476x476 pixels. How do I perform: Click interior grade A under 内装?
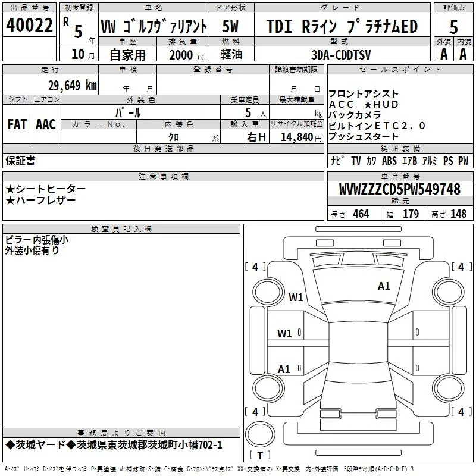click(463, 54)
